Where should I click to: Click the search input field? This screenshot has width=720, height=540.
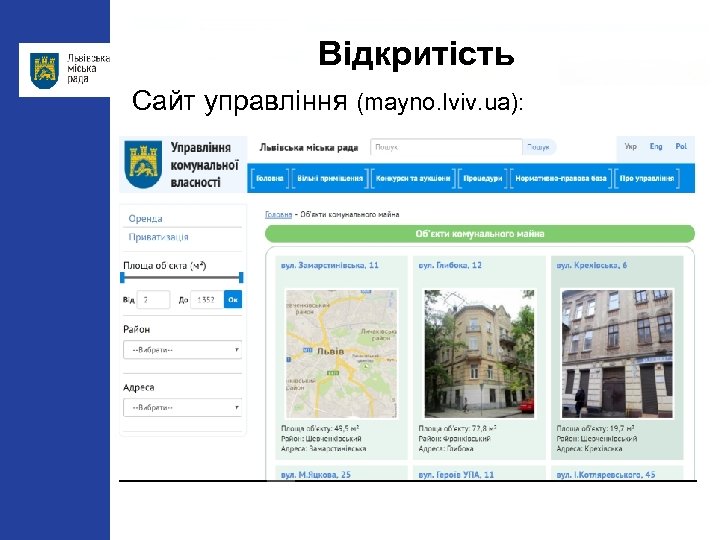446,147
